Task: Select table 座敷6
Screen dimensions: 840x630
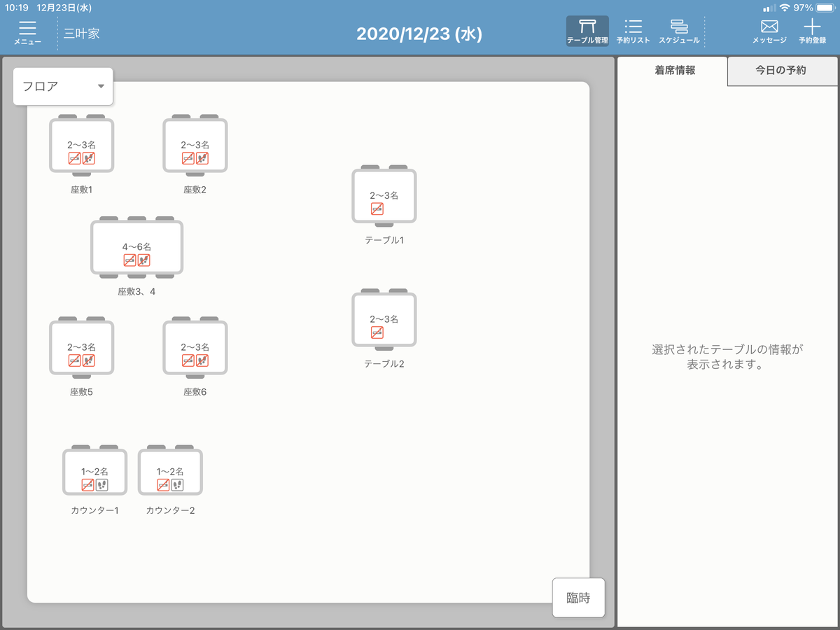Action: [195, 348]
